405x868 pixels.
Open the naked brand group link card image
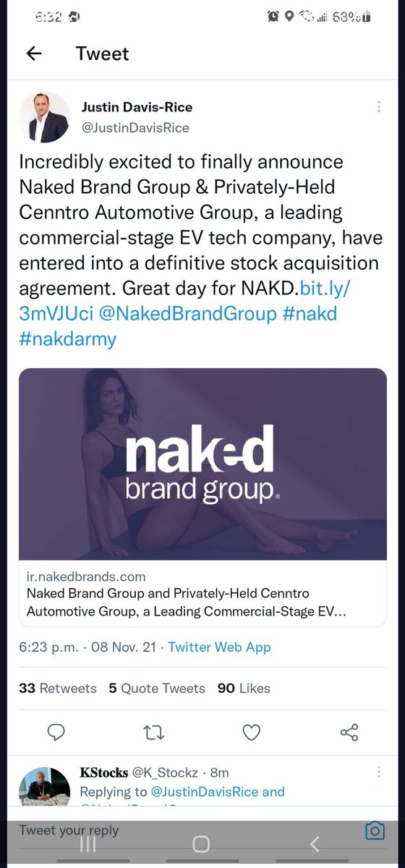202,464
